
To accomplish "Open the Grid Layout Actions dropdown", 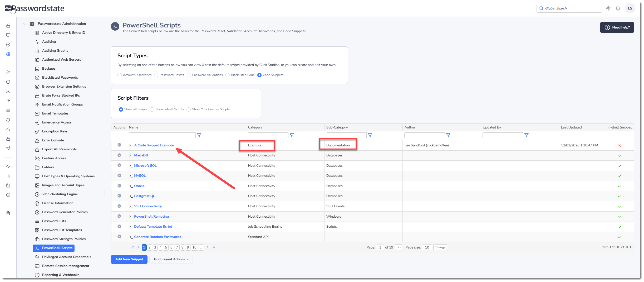I will (x=171, y=259).
